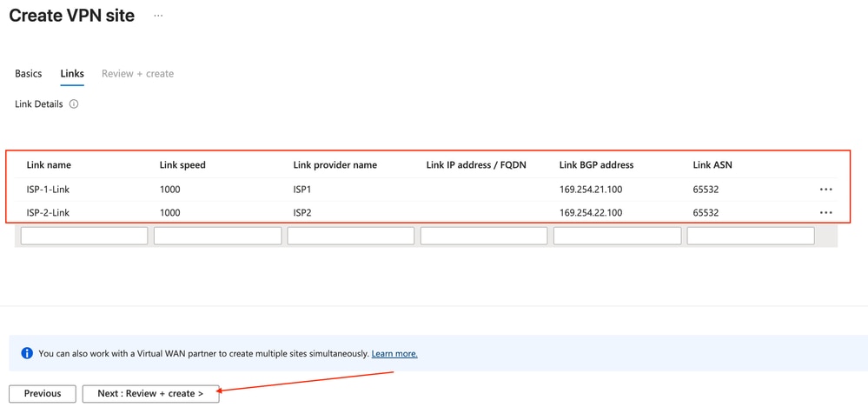The height and width of the screenshot is (414, 868).
Task: Select the Links tab
Action: (72, 74)
